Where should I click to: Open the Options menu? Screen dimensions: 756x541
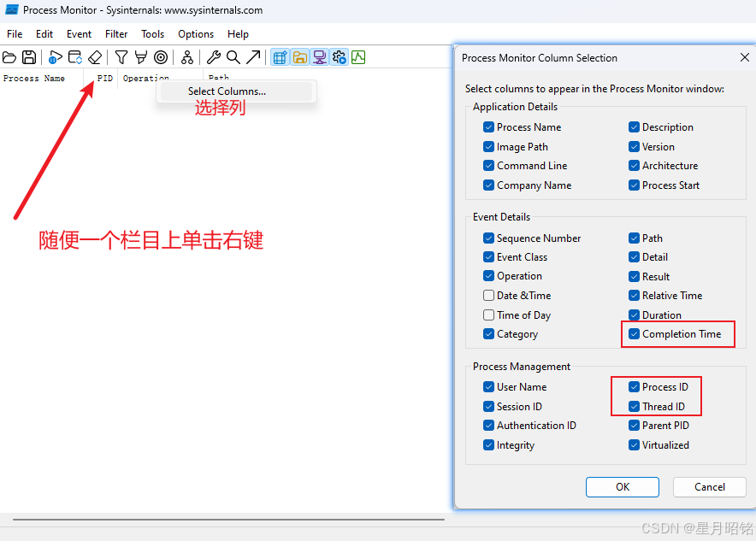[x=196, y=34]
